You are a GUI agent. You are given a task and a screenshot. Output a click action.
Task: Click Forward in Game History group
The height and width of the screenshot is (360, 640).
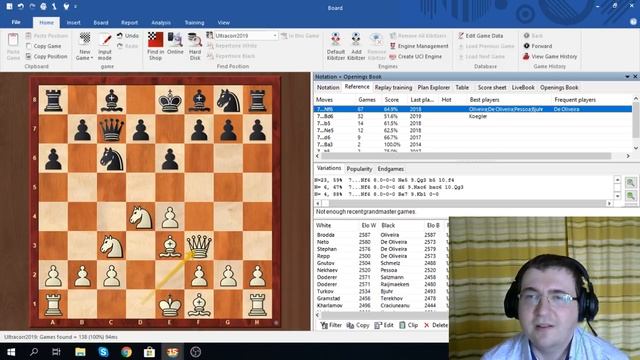pyautogui.click(x=538, y=46)
